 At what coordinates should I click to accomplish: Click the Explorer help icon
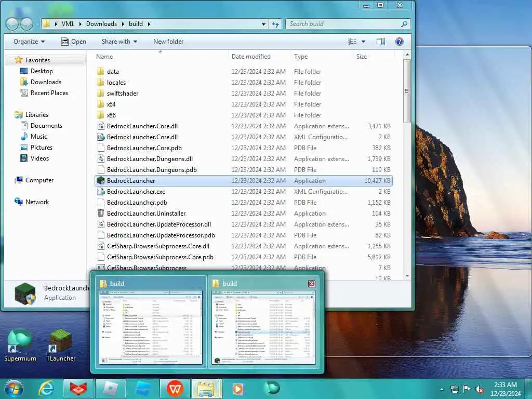point(400,42)
